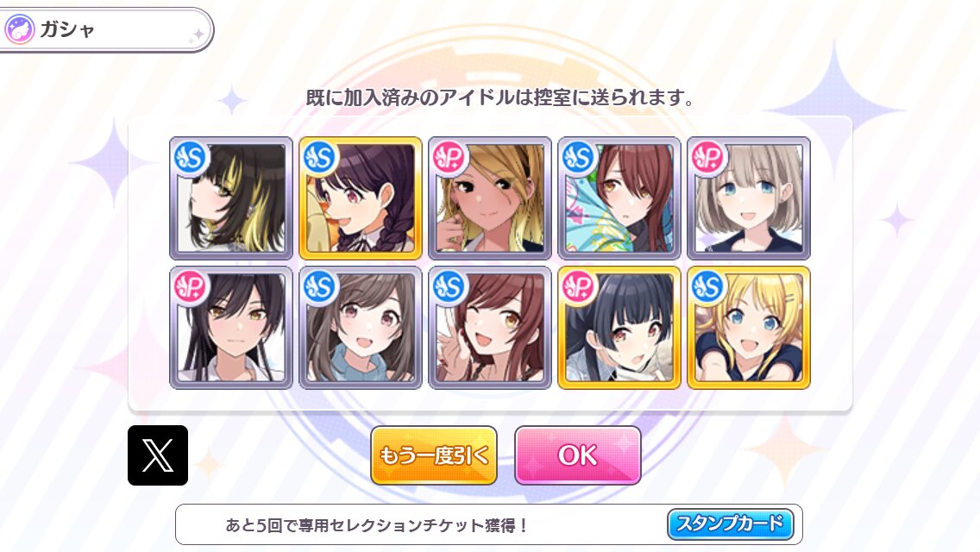This screenshot has width=980, height=552.
Task: Confirm results with the pink OK button
Action: click(x=577, y=455)
